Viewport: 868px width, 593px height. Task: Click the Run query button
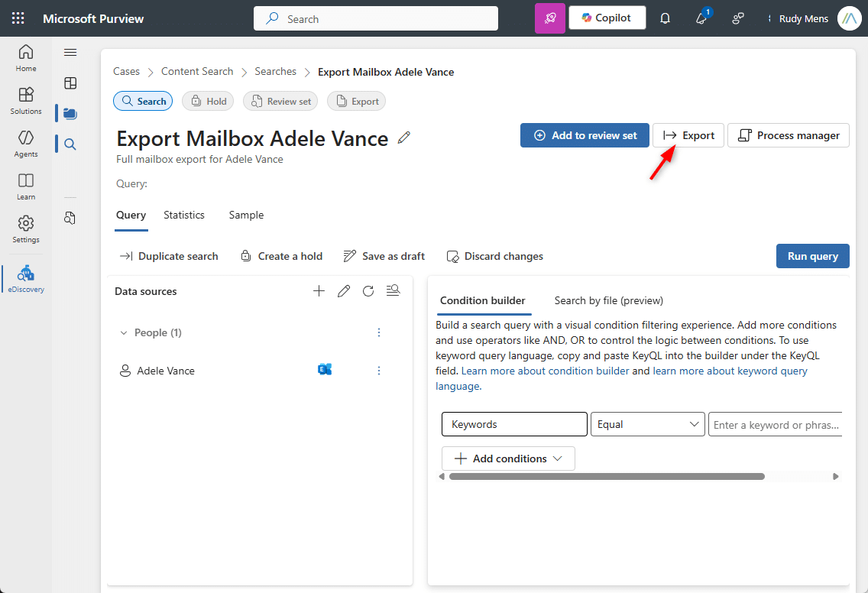pos(812,256)
